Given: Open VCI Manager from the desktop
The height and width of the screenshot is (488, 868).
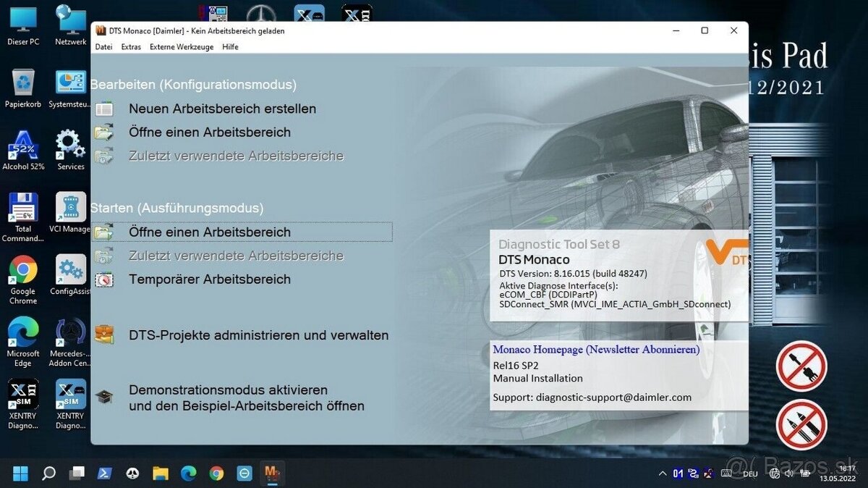Looking at the screenshot, I should pyautogui.click(x=69, y=208).
